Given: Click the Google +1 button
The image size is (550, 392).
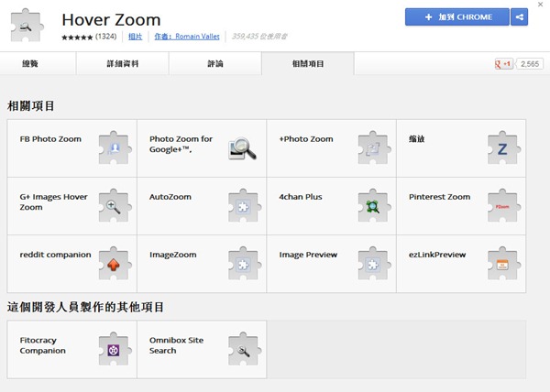Looking at the screenshot, I should [x=503, y=64].
